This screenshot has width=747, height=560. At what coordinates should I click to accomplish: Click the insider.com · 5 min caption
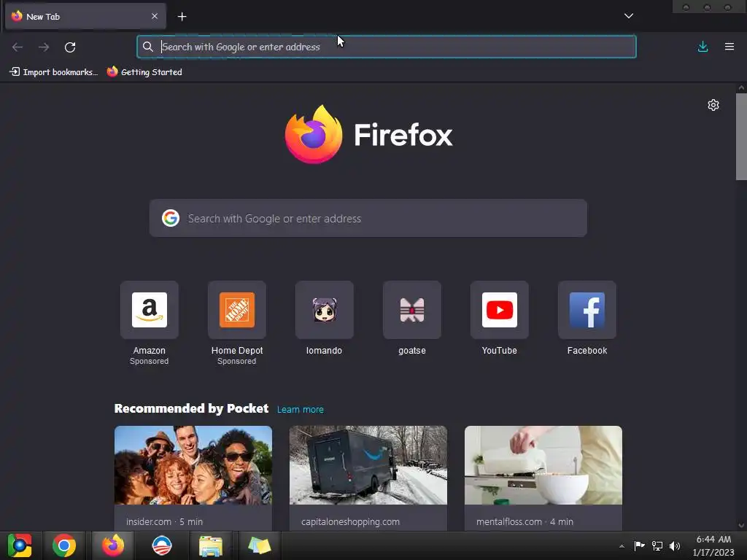[164, 521]
